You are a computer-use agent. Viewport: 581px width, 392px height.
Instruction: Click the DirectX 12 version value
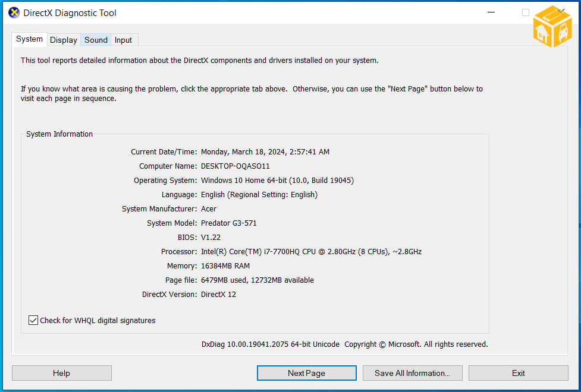pyautogui.click(x=218, y=295)
